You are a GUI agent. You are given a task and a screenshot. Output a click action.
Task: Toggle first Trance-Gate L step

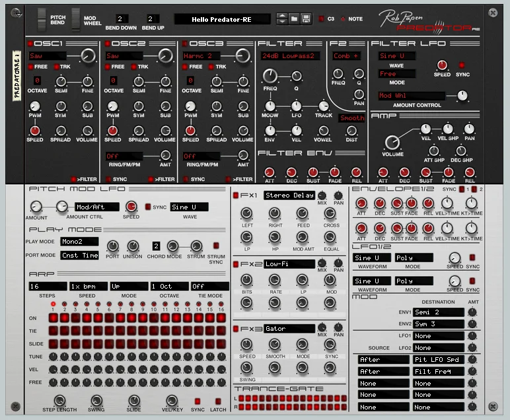point(241,398)
